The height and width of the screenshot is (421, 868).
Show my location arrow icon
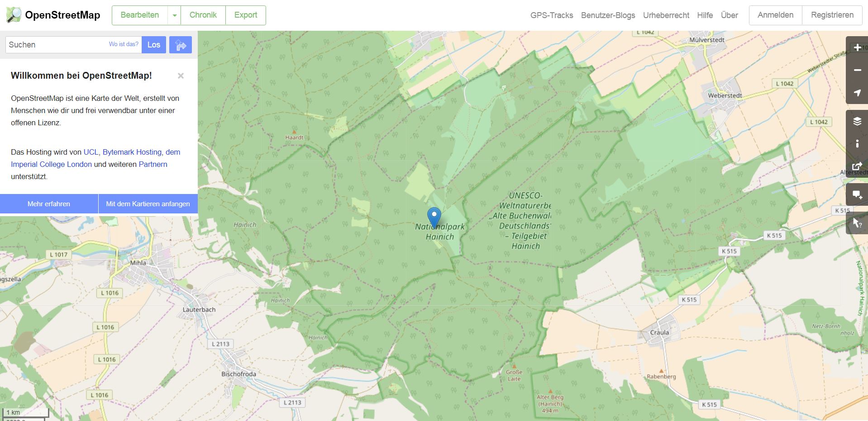coord(857,93)
